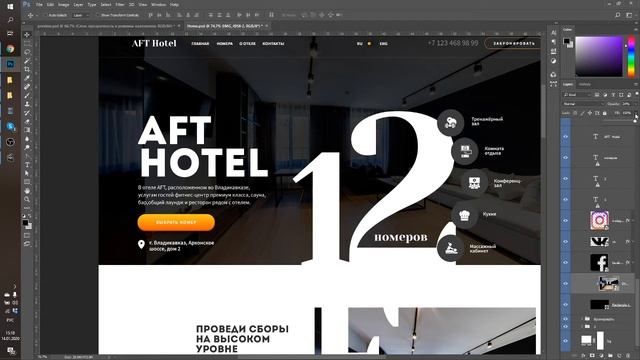Select the Clone Stamp tool
Viewport: 640px width, 360px height.
click(27, 104)
